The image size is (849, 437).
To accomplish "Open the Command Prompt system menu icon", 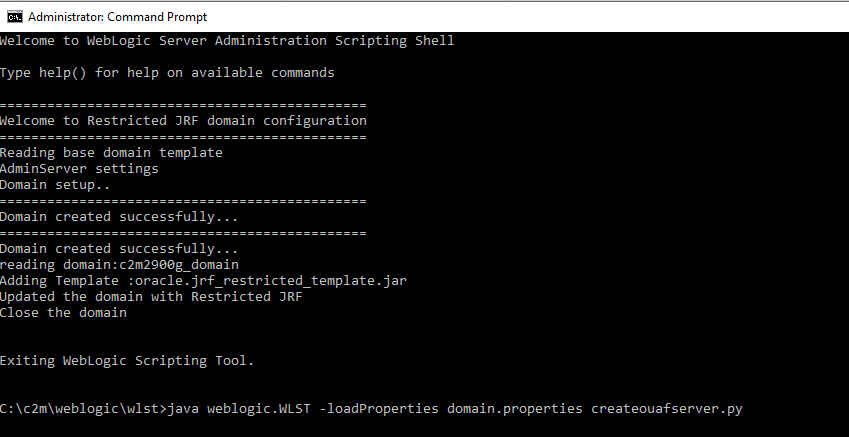I will coord(15,17).
